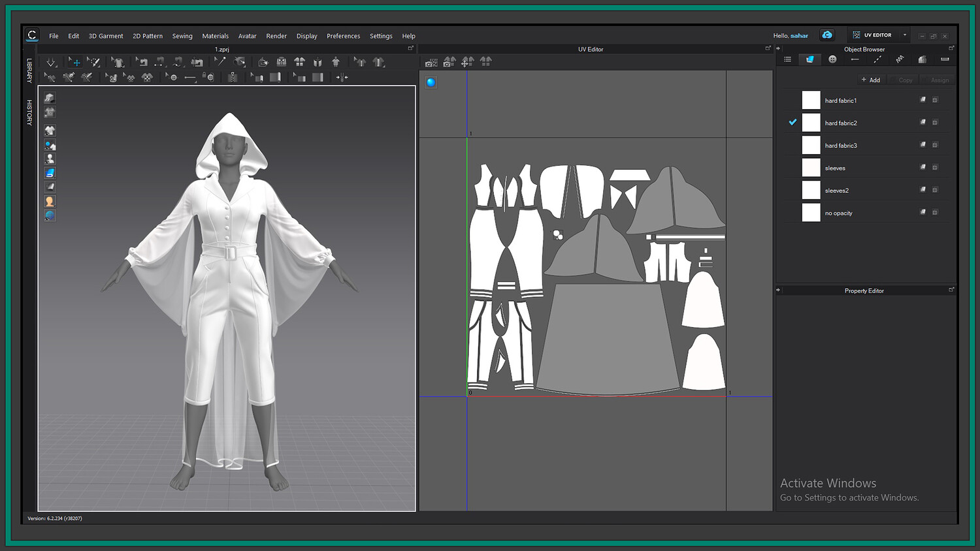Click the Button tool in second toolbar row
Image resolution: width=980 pixels, height=551 pixels.
172,78
